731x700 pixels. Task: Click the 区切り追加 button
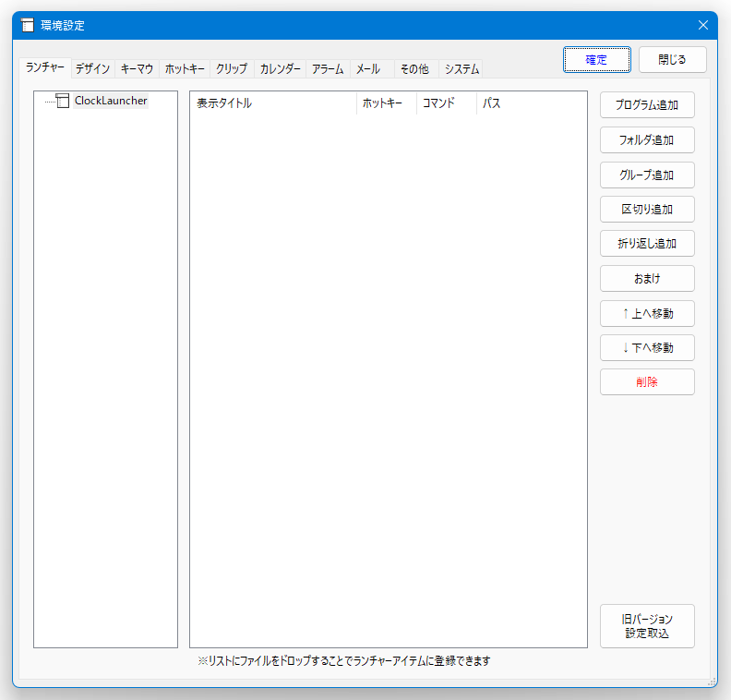(647, 210)
